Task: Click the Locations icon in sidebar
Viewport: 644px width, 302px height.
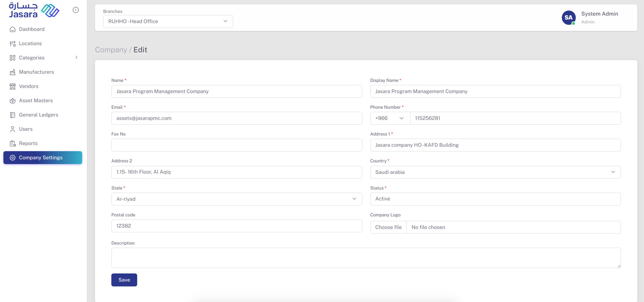Action: tap(13, 43)
